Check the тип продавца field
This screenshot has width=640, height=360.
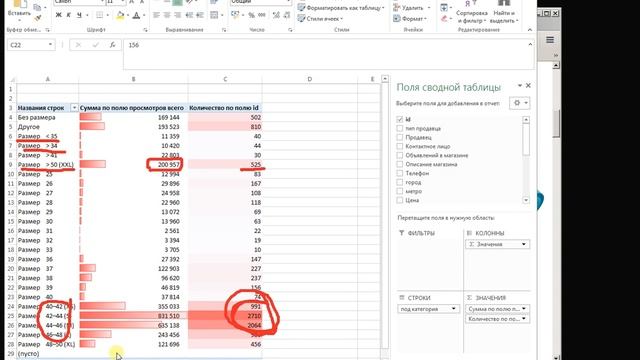(400, 128)
